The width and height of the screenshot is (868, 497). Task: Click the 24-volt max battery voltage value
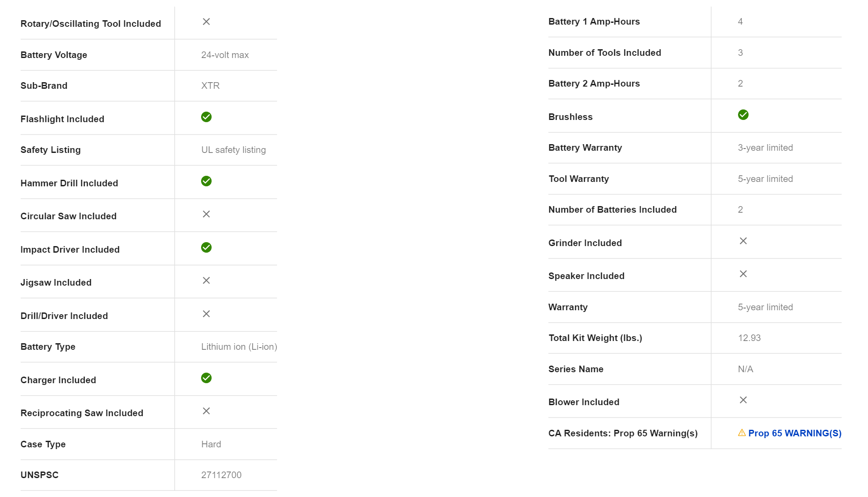coord(225,55)
